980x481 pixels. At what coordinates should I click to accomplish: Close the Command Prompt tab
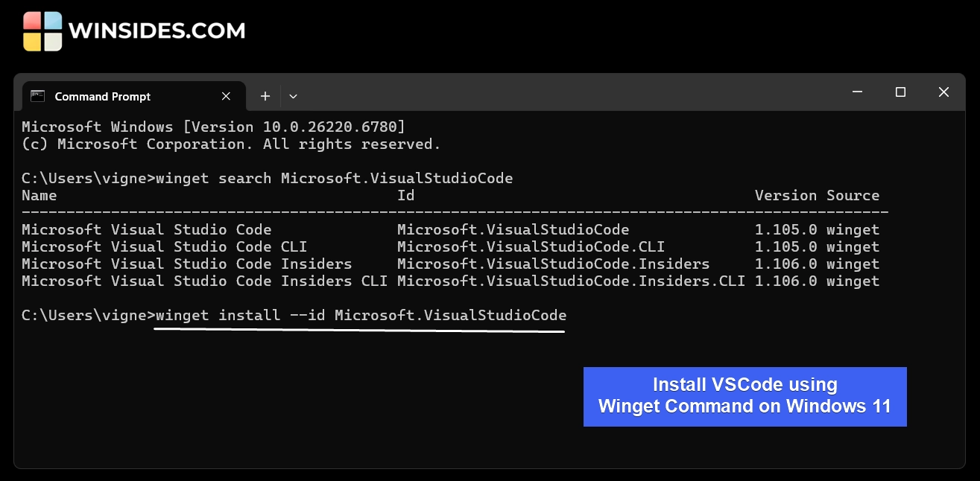point(227,97)
